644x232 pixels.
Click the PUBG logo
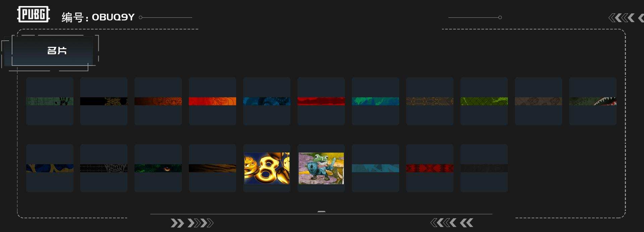coord(34,14)
